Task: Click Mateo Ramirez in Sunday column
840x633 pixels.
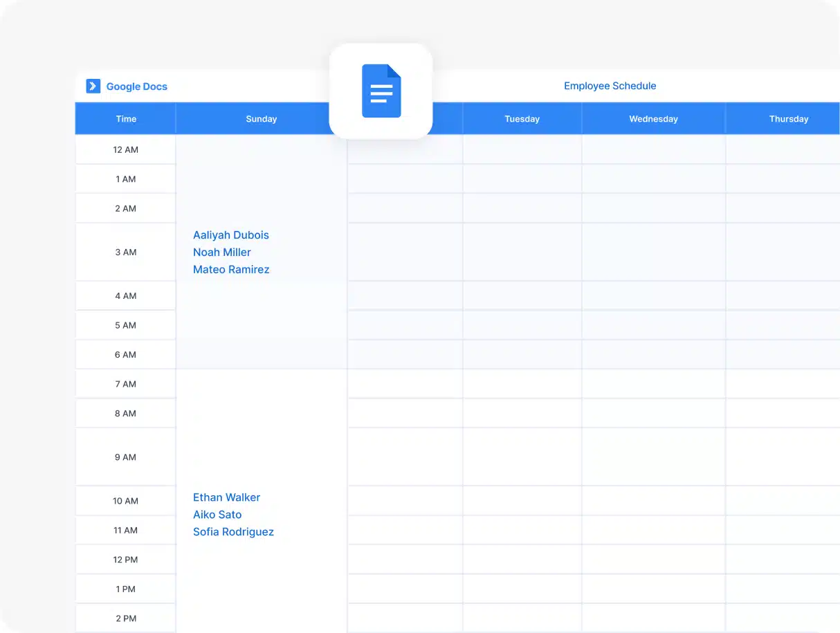Action: [x=231, y=270]
